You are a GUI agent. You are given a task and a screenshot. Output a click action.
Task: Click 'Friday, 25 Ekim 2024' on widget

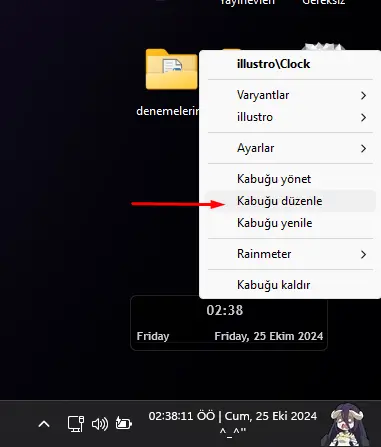pyautogui.click(x=269, y=336)
